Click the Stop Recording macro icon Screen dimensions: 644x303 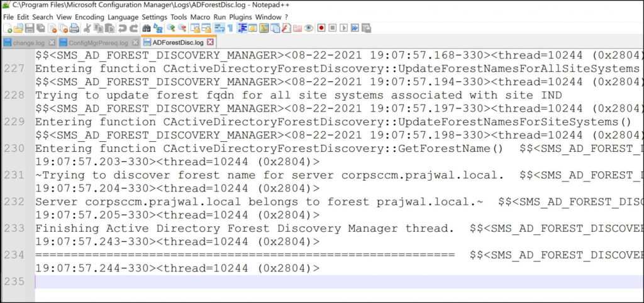333,28
